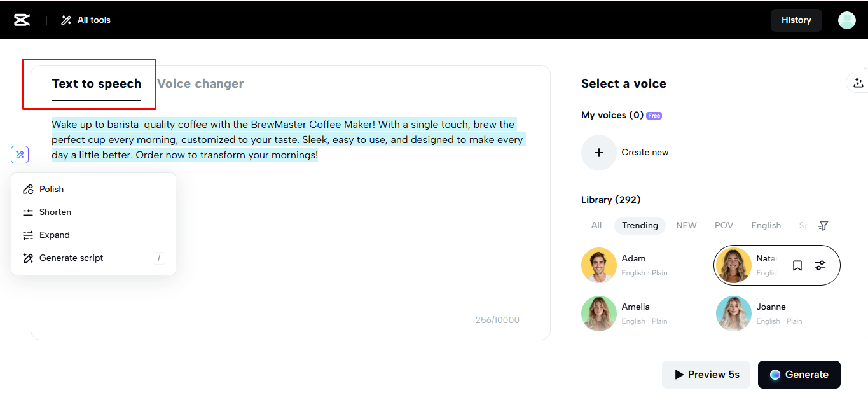
Task: Open the voice library filter icon
Action: click(x=823, y=225)
